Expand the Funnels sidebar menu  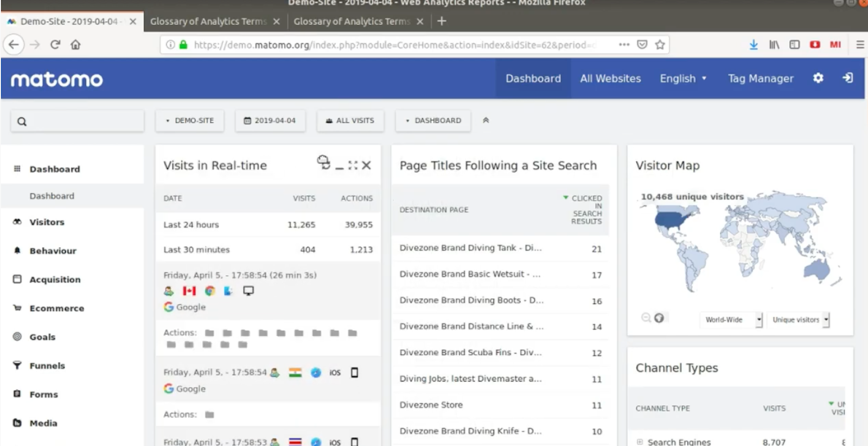coord(47,366)
